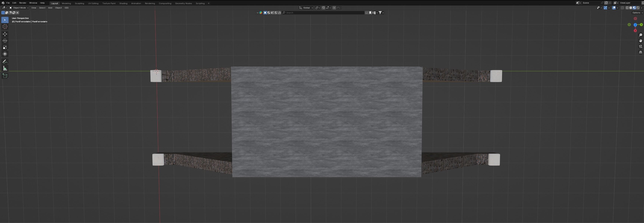Image resolution: width=644 pixels, height=223 pixels.
Task: Open Global transform orientation dropdown
Action: click(x=306, y=8)
